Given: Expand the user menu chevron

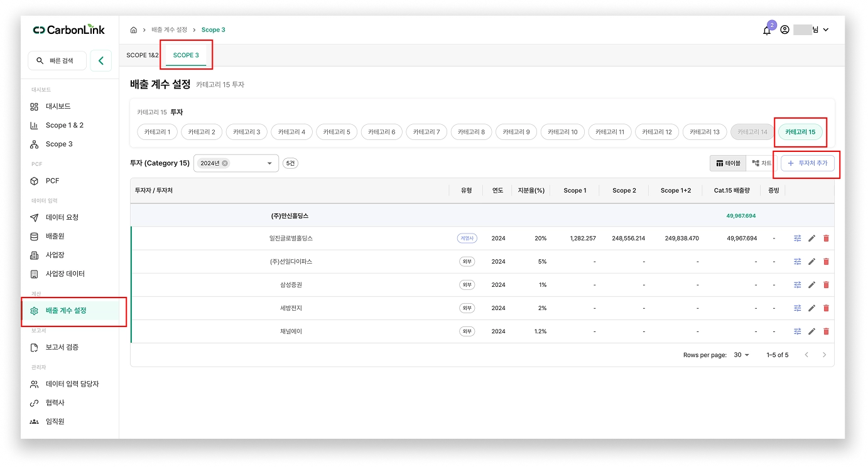Looking at the screenshot, I should pyautogui.click(x=826, y=30).
